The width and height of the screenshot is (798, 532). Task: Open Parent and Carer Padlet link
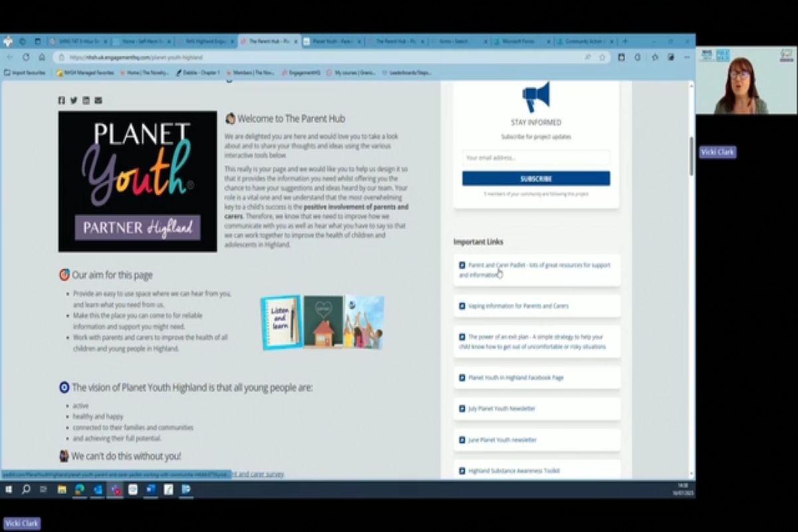[x=537, y=270]
